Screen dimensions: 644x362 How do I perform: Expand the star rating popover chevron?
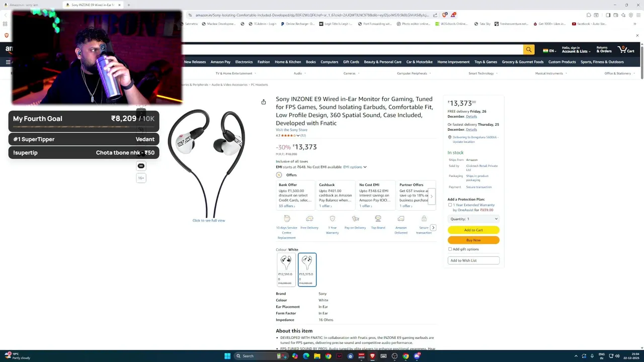[x=298, y=135]
